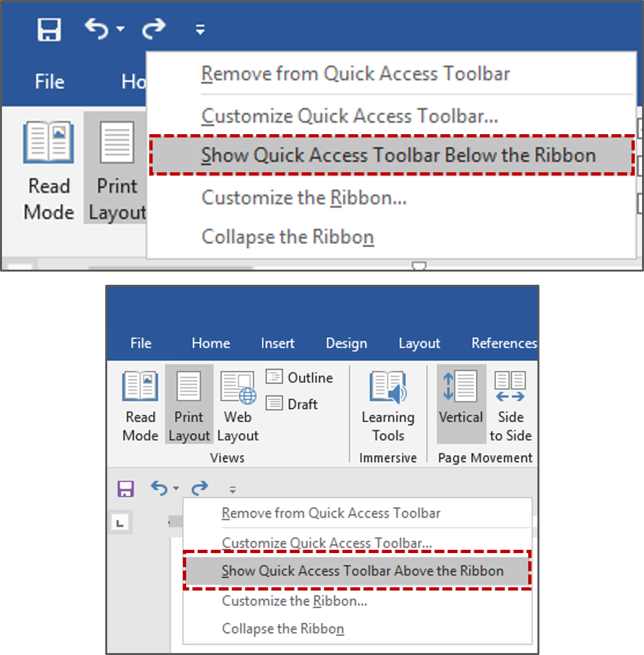
Task: Select the Read Mode view icon
Action: (x=140, y=404)
